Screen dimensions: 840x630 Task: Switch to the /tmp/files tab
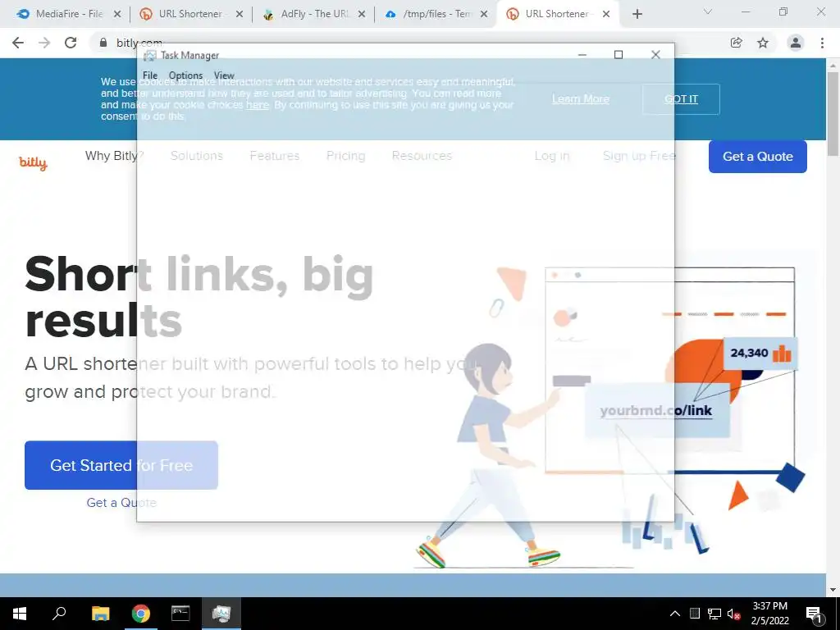(436, 14)
